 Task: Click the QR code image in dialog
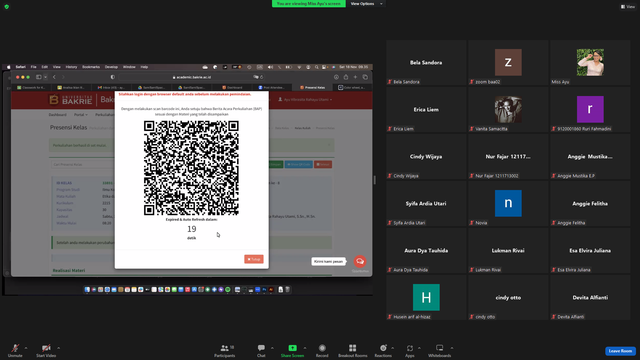click(191, 168)
